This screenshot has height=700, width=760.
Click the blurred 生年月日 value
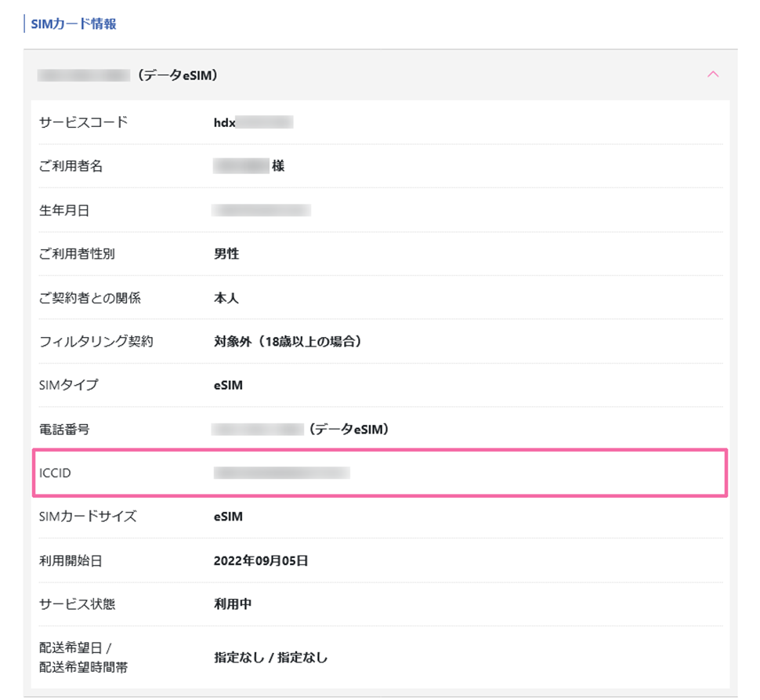(262, 210)
